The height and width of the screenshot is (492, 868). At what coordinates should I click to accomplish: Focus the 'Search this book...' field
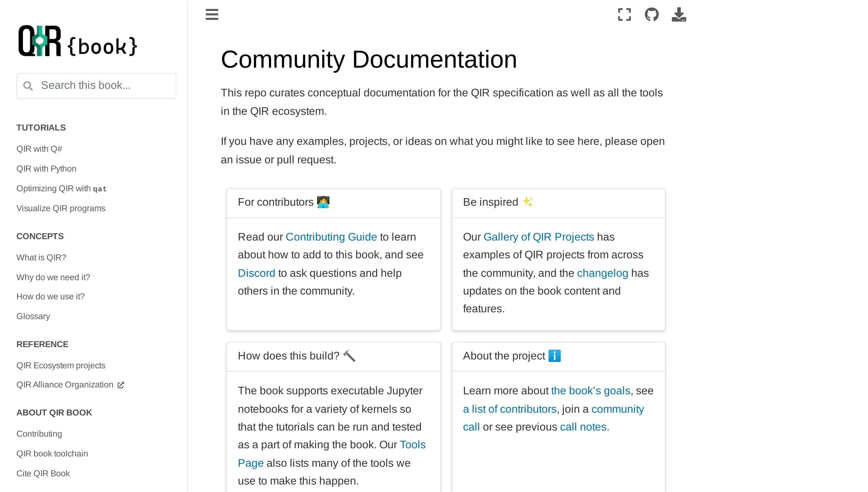[x=96, y=86]
